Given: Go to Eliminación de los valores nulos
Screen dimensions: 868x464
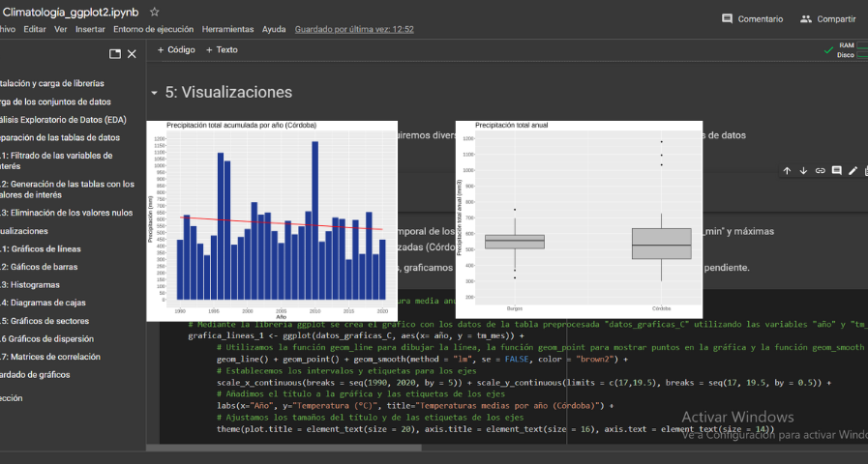Looking at the screenshot, I should pyautogui.click(x=67, y=213).
